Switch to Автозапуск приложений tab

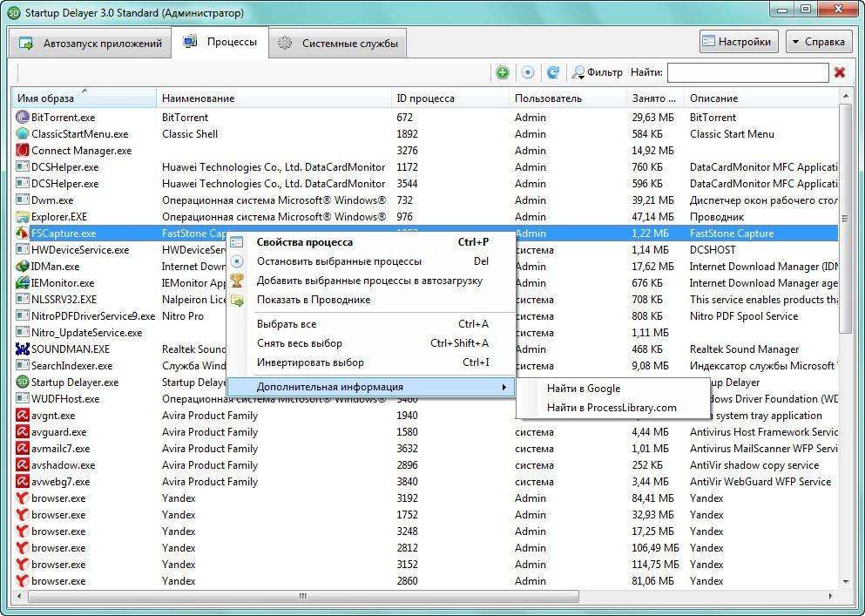pos(91,43)
